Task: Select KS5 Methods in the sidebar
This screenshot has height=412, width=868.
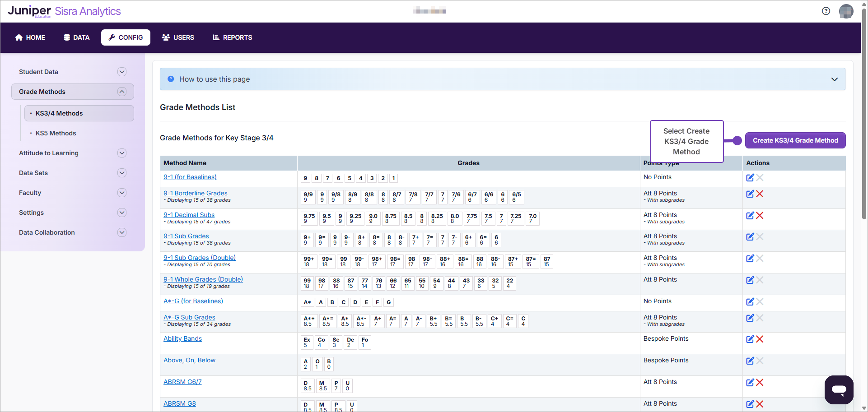Action: [56, 133]
